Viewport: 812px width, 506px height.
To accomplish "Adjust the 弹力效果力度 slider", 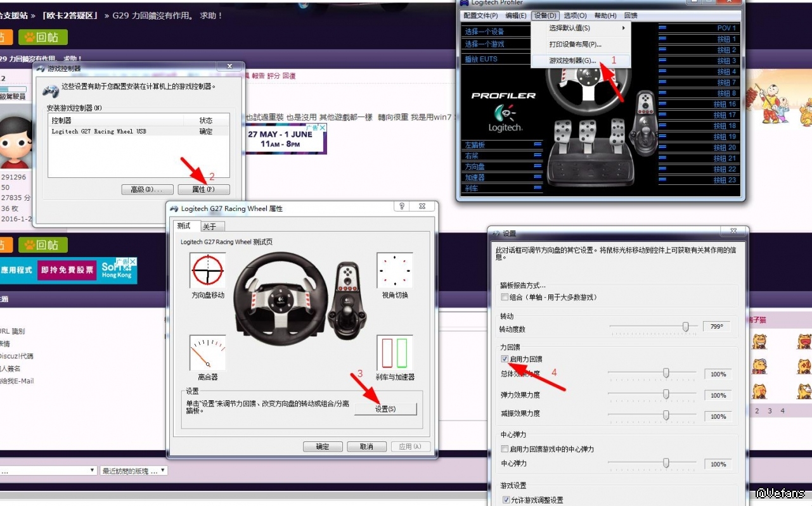I will [666, 395].
